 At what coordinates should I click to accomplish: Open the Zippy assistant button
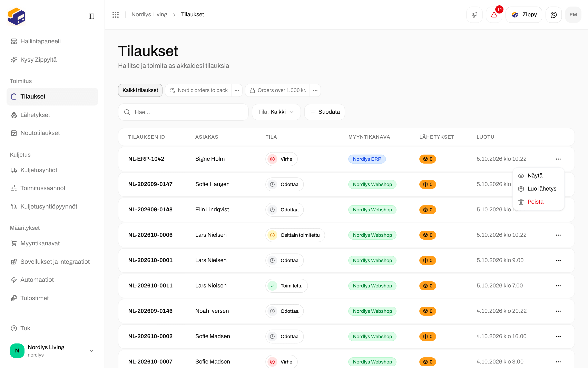524,15
